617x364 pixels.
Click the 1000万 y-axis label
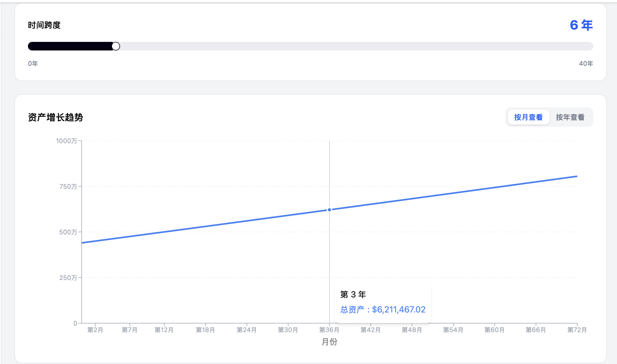[66, 141]
